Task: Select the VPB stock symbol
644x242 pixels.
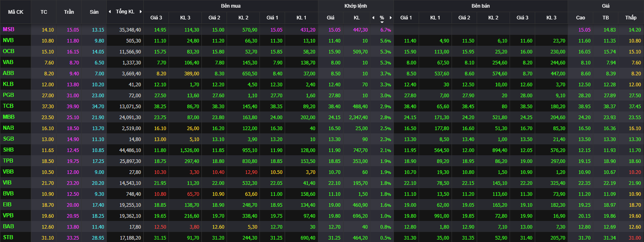Action: (8, 216)
